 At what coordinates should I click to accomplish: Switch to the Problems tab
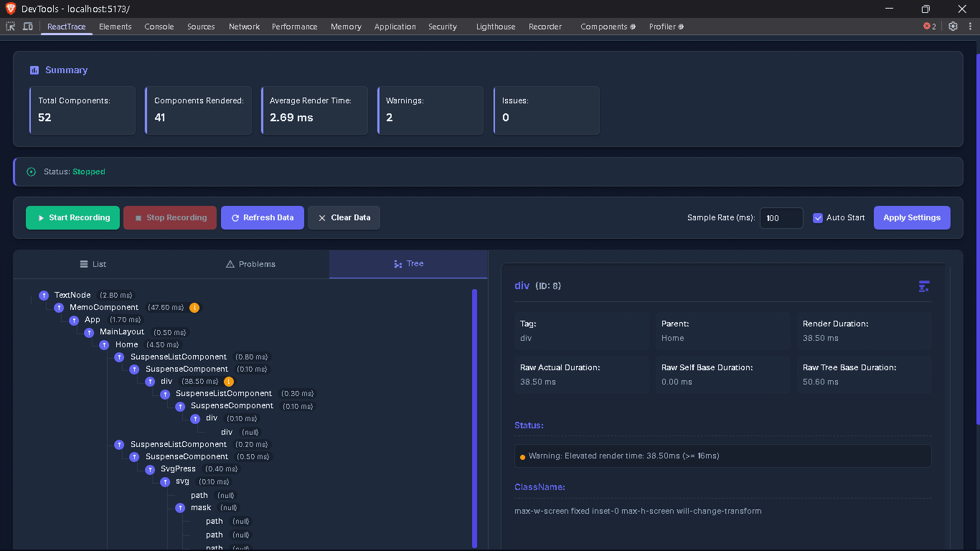click(x=250, y=264)
